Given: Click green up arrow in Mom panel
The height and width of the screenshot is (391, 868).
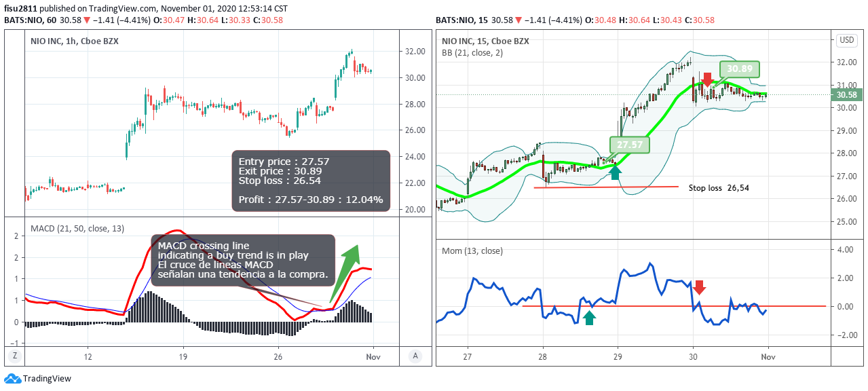Looking at the screenshot, I should tap(589, 317).
